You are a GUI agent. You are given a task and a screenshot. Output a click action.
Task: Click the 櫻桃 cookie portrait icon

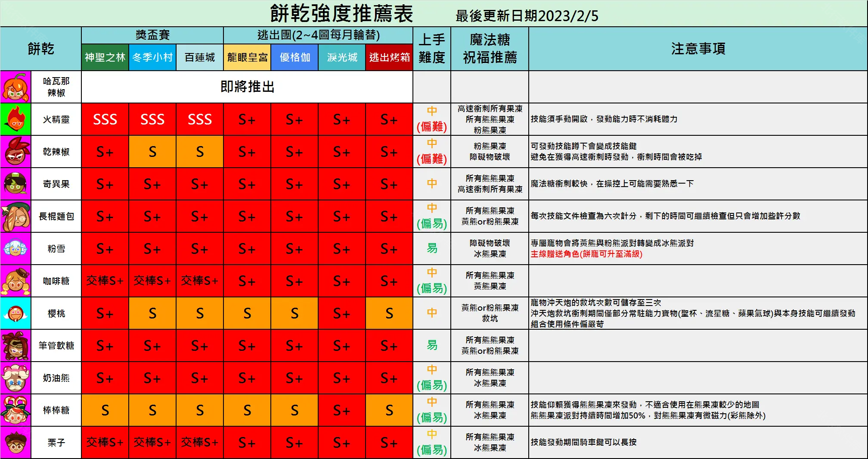[15, 313]
